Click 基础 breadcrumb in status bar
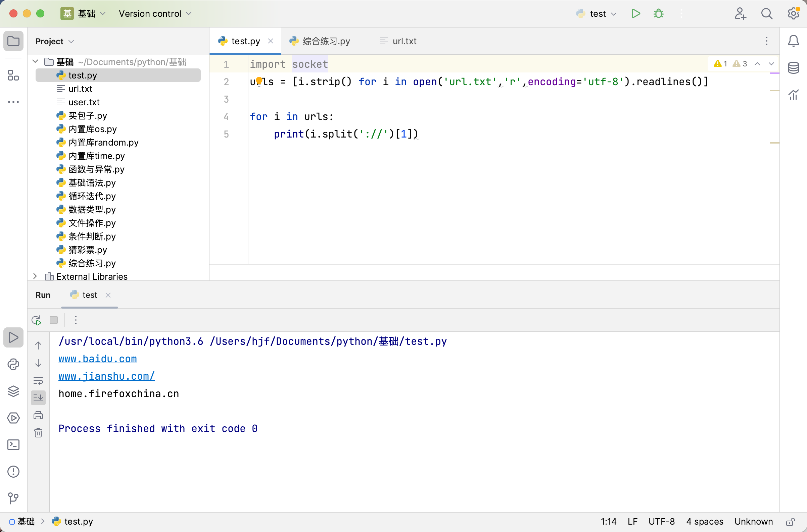Viewport: 807px width, 532px height. (x=22, y=522)
